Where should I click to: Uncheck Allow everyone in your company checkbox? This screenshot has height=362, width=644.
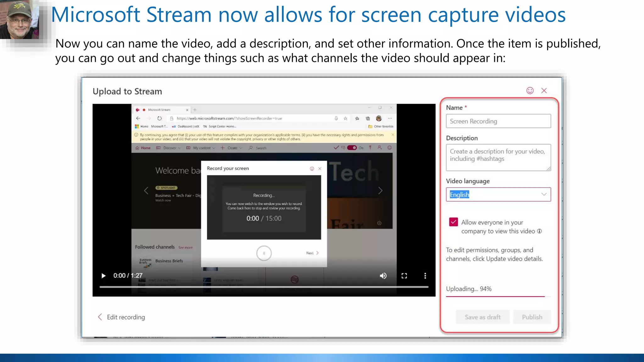click(453, 222)
